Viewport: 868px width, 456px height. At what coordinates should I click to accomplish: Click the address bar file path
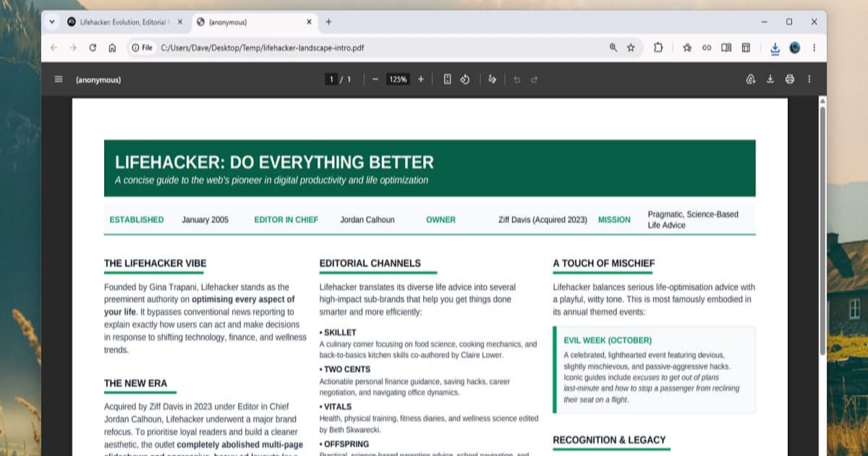[262, 48]
